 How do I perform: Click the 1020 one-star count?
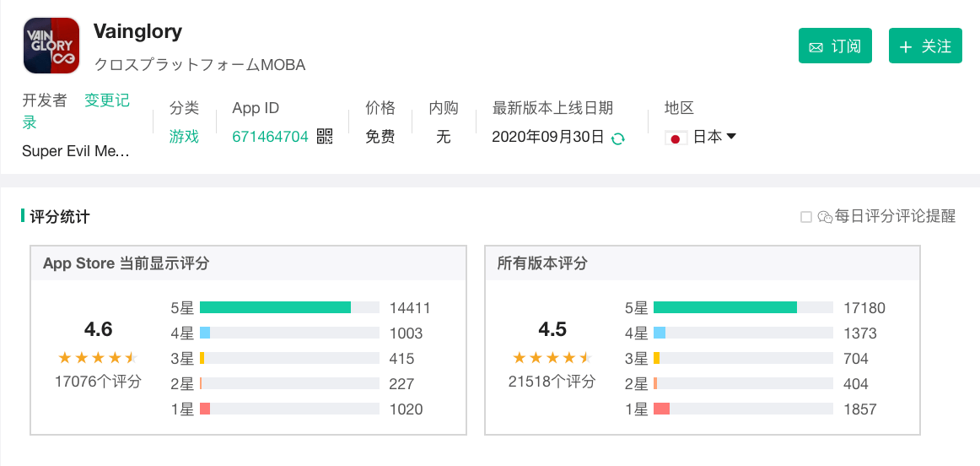coord(407,409)
